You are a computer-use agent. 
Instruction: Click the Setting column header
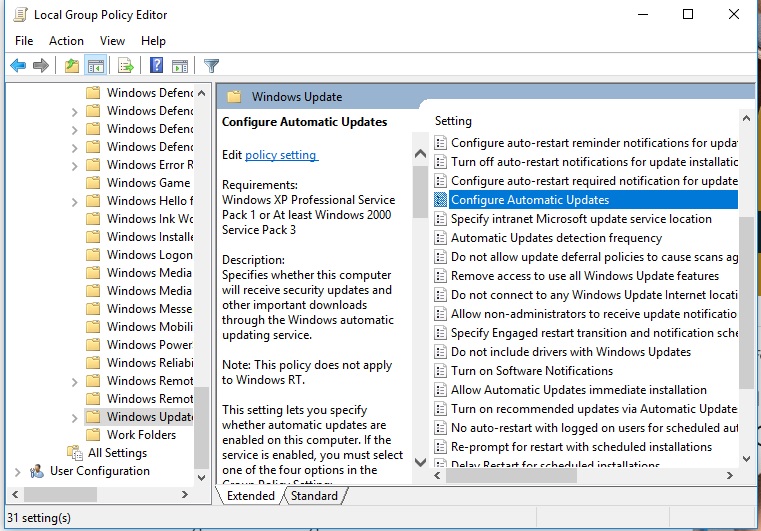coord(454,121)
